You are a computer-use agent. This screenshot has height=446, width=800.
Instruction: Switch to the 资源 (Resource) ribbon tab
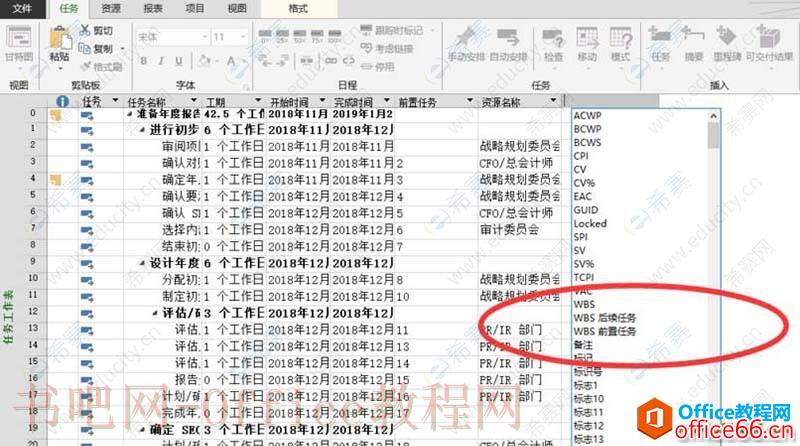click(111, 8)
